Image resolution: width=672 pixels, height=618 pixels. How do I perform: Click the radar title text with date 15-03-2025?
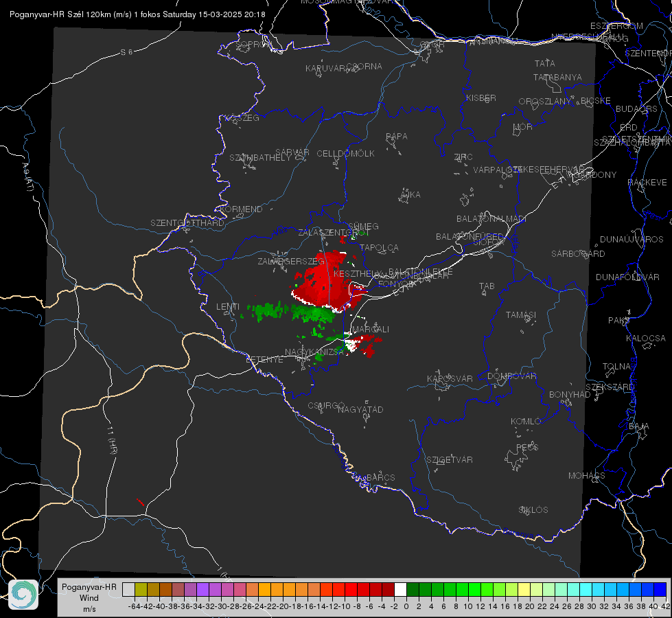pos(137,14)
